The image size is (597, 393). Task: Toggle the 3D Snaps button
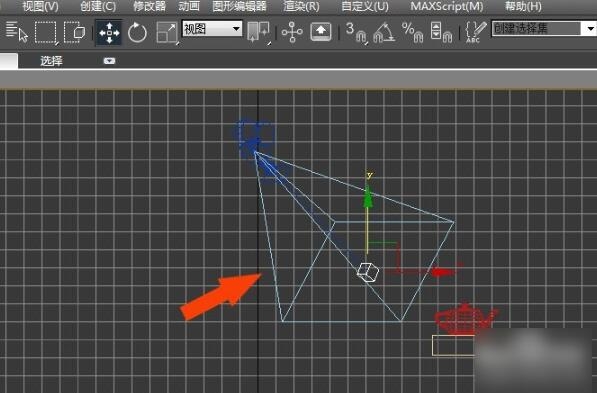[356, 33]
